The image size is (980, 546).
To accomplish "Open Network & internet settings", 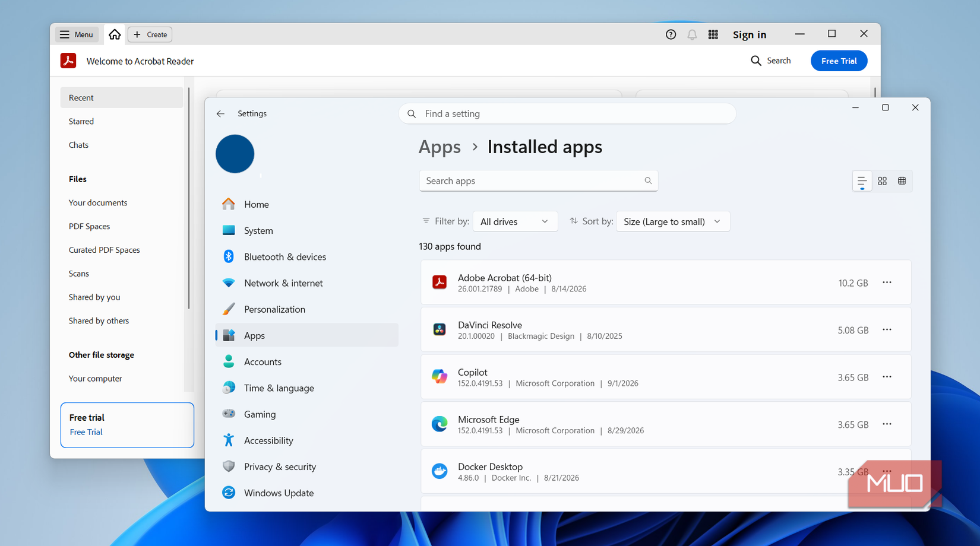I will click(x=306, y=283).
